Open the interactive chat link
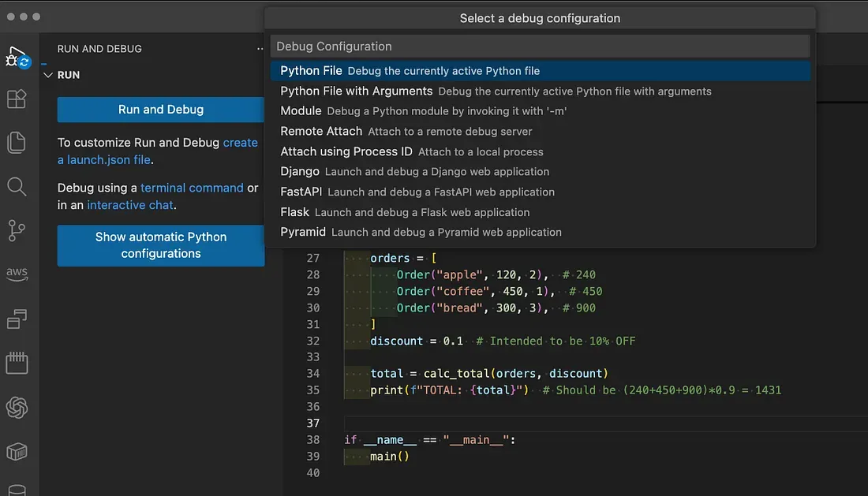 click(130, 205)
